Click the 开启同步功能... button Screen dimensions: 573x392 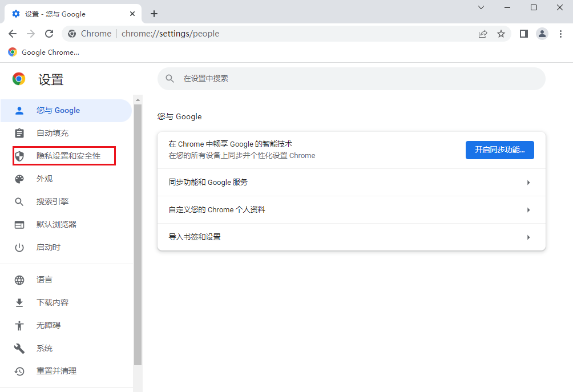tap(499, 150)
